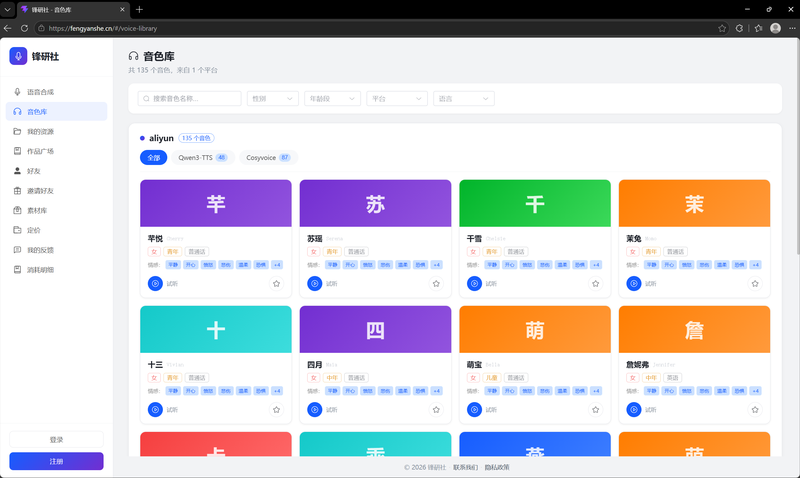Viewport: 800px width, 478px height.
Task: Switch to the Qwen3-TTS tab
Action: coord(203,158)
